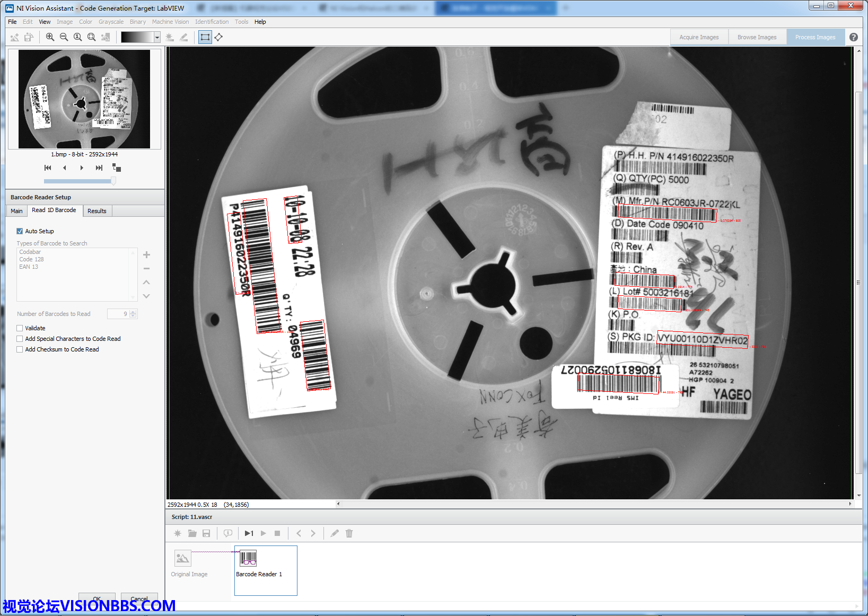Uncheck the Auto Setup checkbox

point(20,231)
